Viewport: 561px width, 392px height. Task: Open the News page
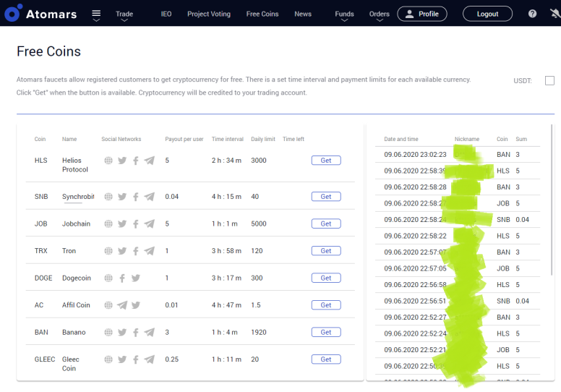(x=303, y=14)
